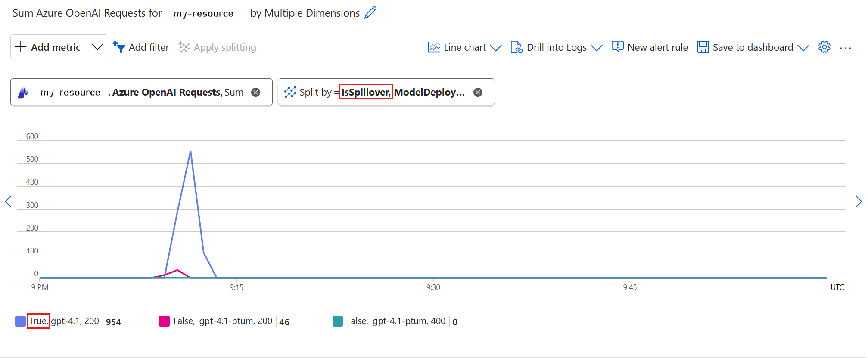Expand the Add metric dropdown arrow
This screenshot has height=358, width=868.
pyautogui.click(x=97, y=47)
